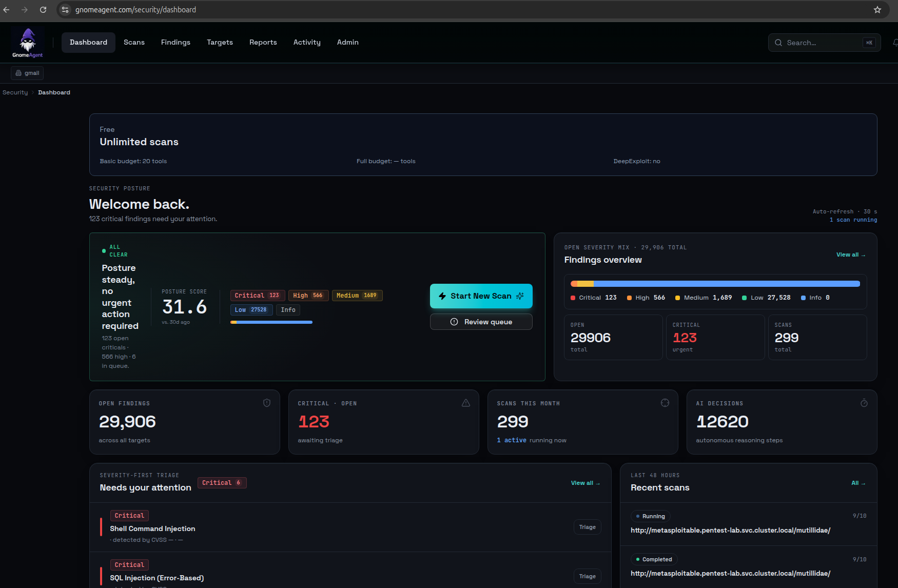Open the Findings tab
898x588 pixels.
pos(175,43)
